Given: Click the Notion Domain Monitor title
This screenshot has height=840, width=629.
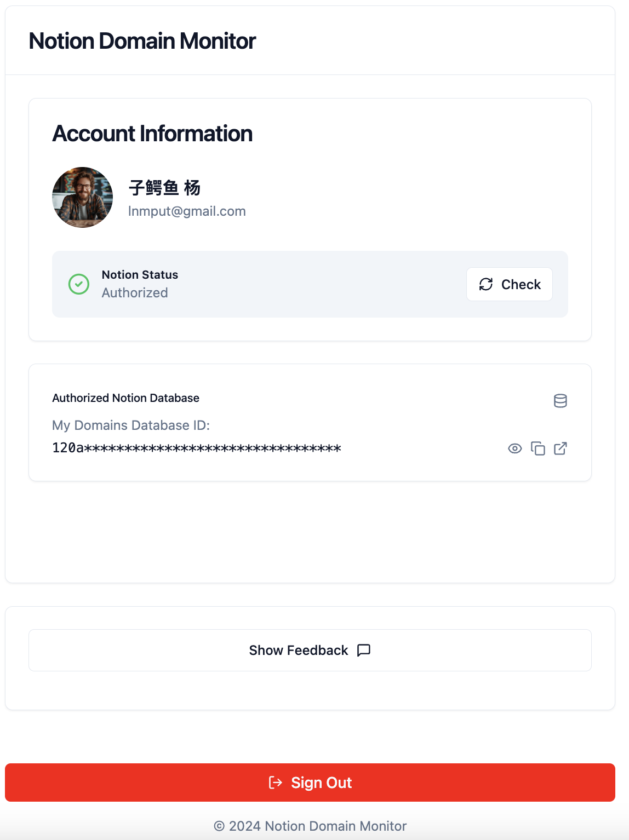Looking at the screenshot, I should [142, 41].
